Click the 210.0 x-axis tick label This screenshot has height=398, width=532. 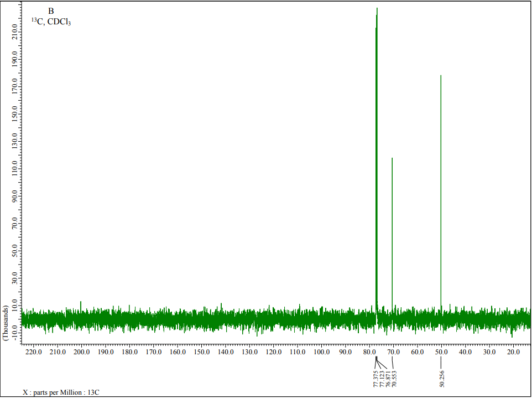[58, 352]
